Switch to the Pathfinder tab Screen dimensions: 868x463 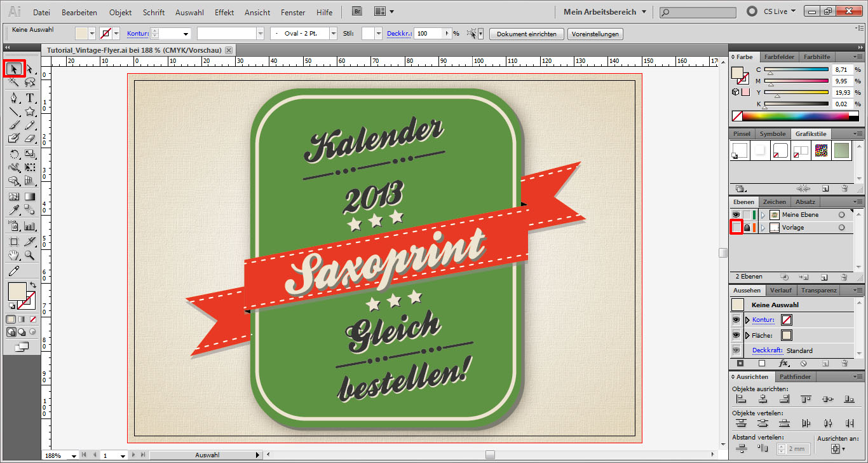click(796, 377)
